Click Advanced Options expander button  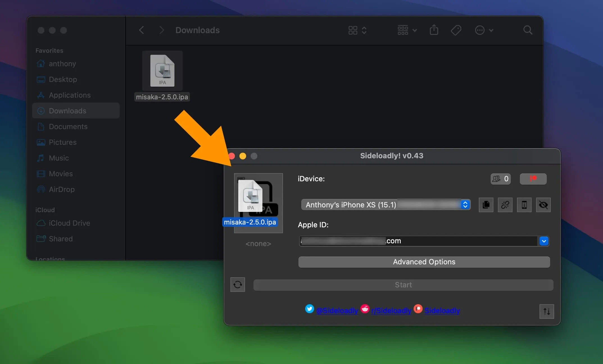424,262
